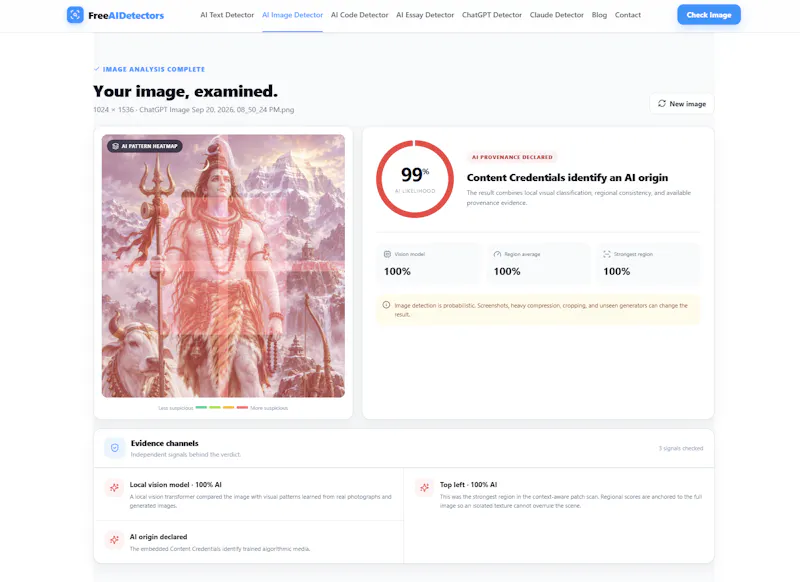Click the Evidence channels shield icon
The image size is (800, 582).
point(115,448)
